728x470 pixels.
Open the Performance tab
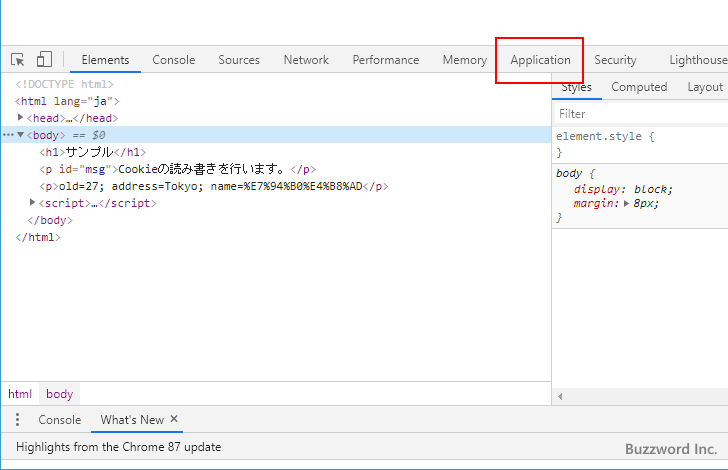pyautogui.click(x=386, y=60)
